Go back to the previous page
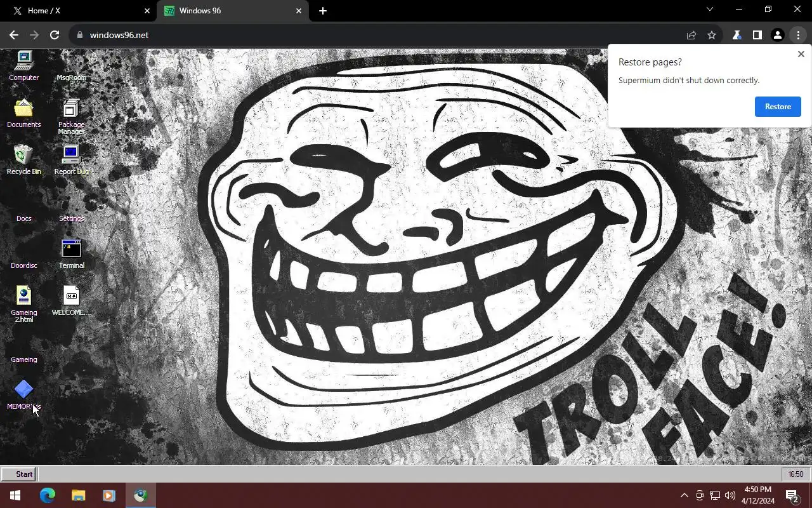 click(x=14, y=35)
